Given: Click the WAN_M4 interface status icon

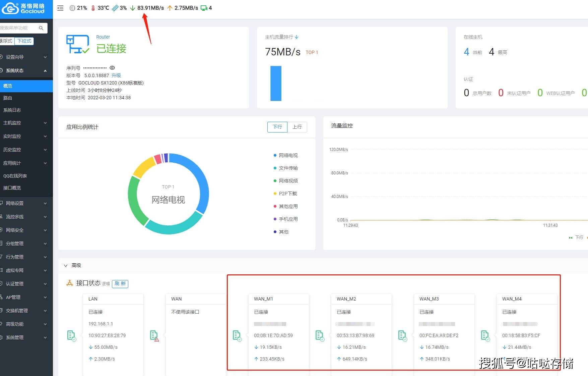Looking at the screenshot, I should click(485, 335).
